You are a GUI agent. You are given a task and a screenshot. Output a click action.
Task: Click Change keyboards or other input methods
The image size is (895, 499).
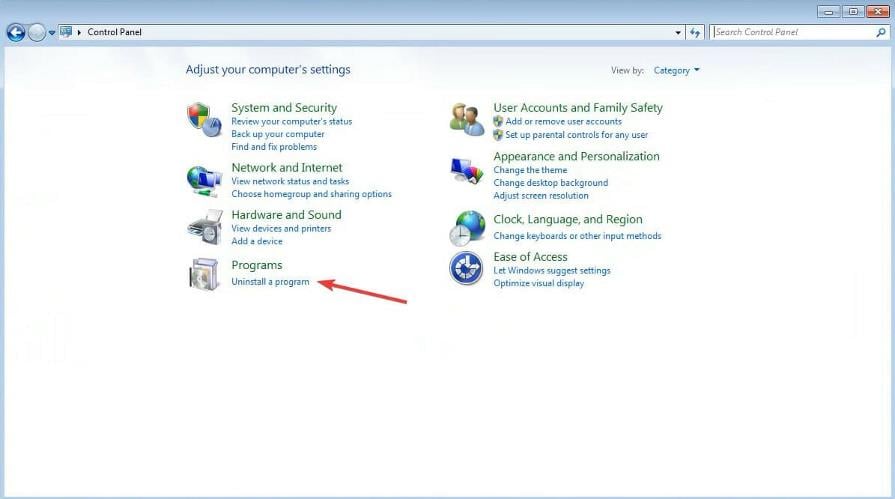pyautogui.click(x=577, y=236)
